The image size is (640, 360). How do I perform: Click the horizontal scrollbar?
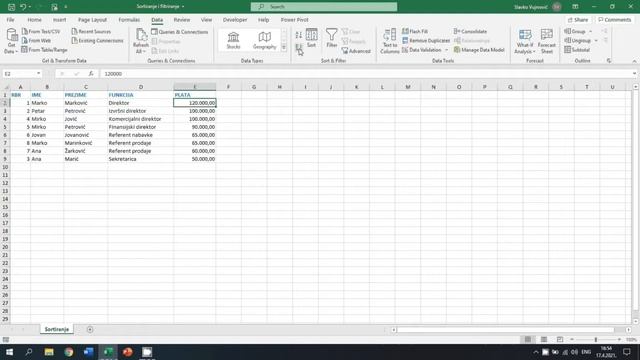pos(505,329)
